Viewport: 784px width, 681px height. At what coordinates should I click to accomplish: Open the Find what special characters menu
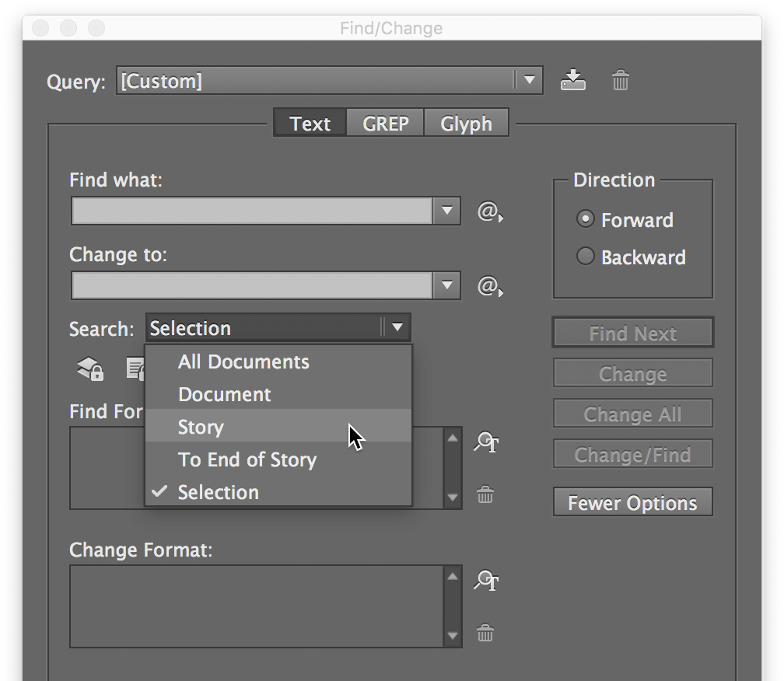click(x=489, y=210)
